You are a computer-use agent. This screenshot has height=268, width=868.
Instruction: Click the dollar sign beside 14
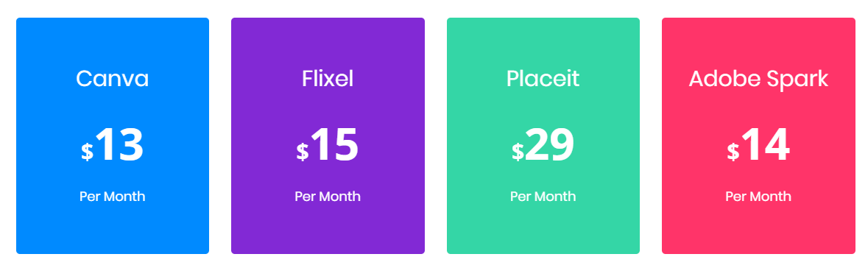733,152
